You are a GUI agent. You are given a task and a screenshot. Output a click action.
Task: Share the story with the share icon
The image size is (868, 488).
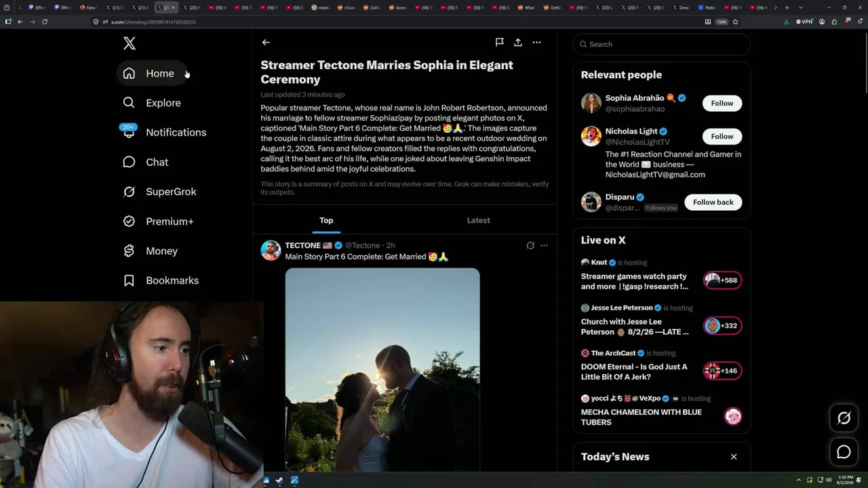point(518,42)
